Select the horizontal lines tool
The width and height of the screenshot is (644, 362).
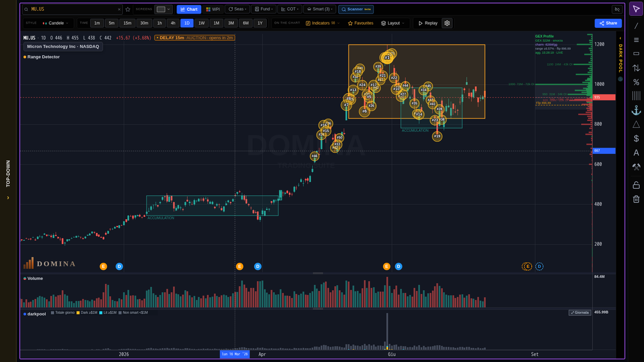(636, 40)
